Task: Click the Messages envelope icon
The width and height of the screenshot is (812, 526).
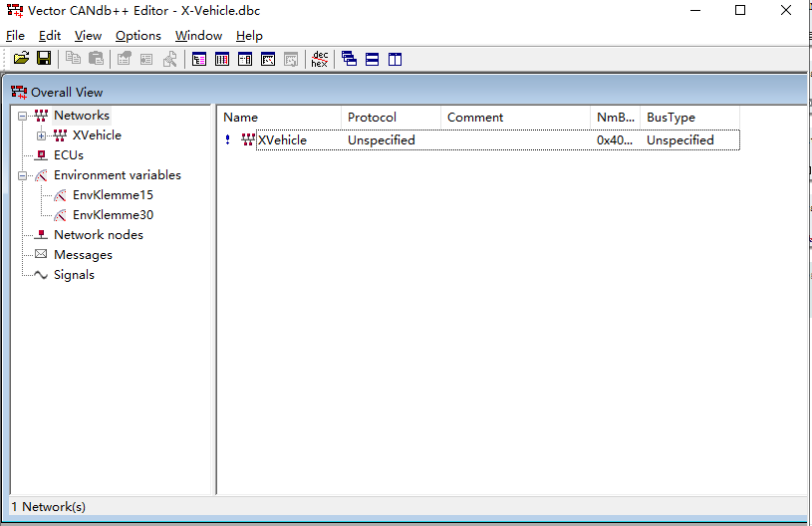Action: pyautogui.click(x=41, y=254)
